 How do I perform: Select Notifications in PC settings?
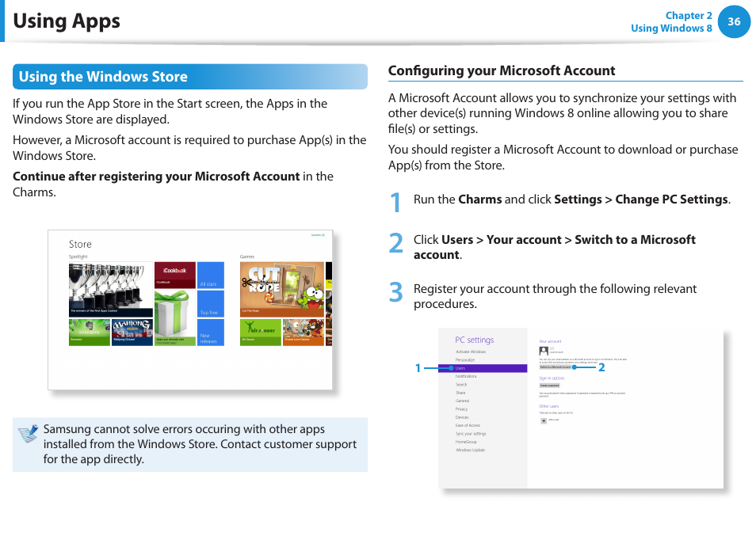point(466,376)
